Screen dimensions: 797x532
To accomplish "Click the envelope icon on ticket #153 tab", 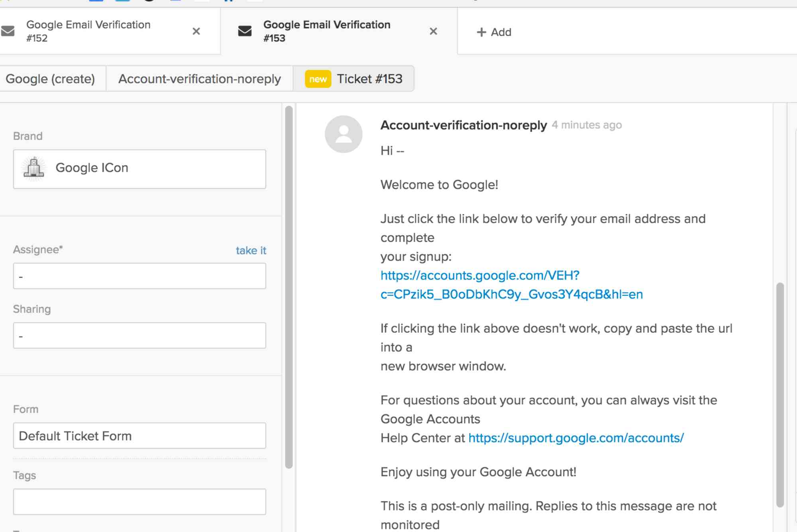I will pos(243,31).
